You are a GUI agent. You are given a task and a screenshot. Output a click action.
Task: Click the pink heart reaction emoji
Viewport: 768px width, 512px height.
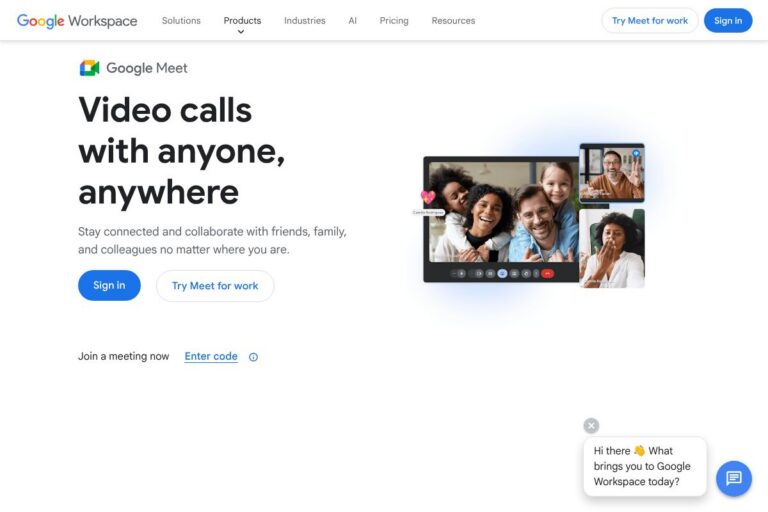pyautogui.click(x=428, y=197)
